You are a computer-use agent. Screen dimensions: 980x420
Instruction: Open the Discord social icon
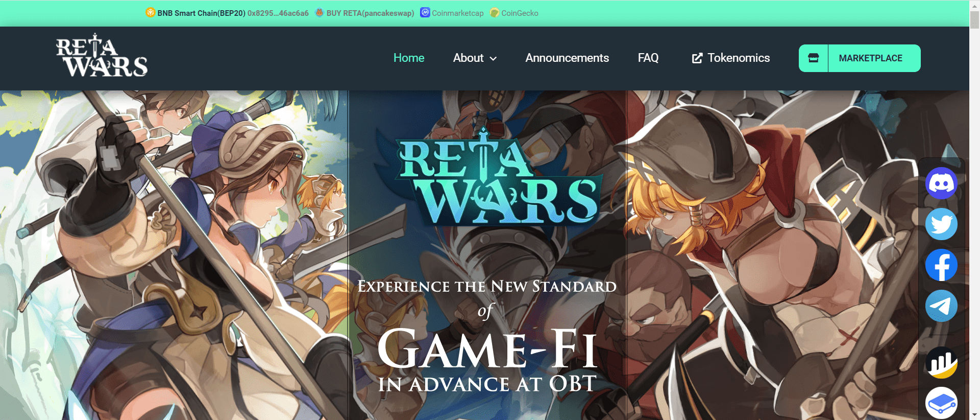(941, 183)
